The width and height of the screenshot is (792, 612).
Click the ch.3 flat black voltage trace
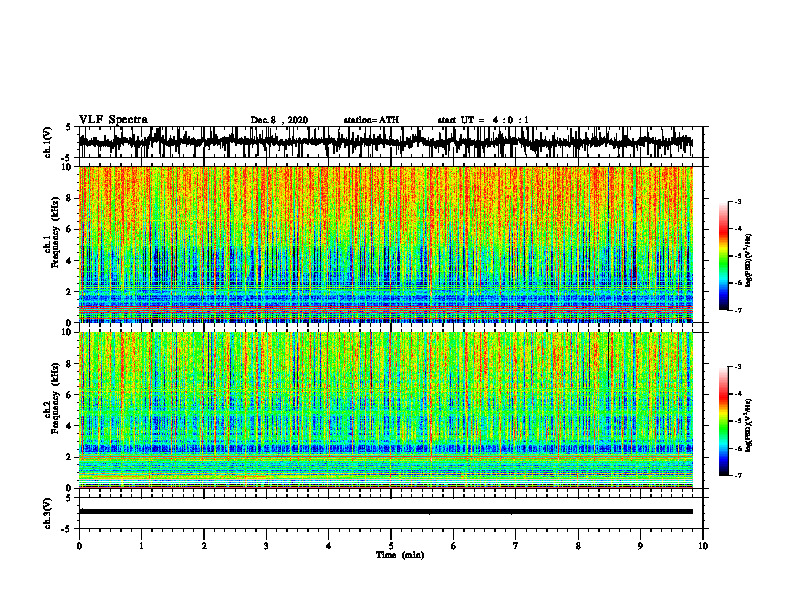click(x=386, y=512)
